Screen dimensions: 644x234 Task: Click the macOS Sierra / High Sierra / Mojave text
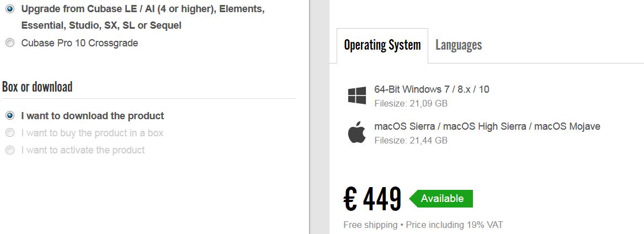tap(487, 126)
